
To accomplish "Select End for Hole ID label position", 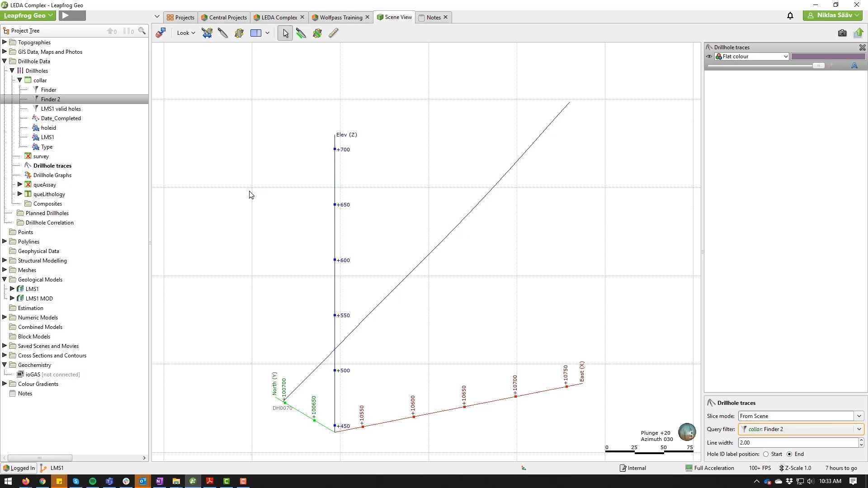I will click(789, 454).
